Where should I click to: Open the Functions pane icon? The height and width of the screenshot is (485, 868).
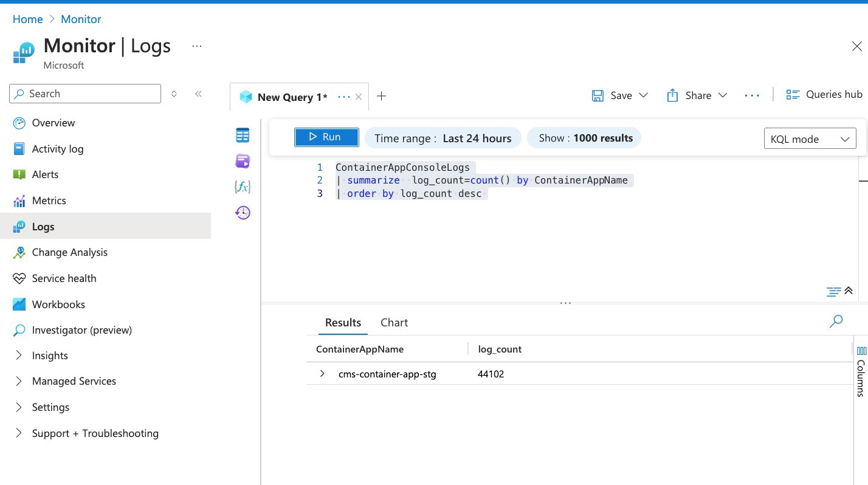coord(243,187)
